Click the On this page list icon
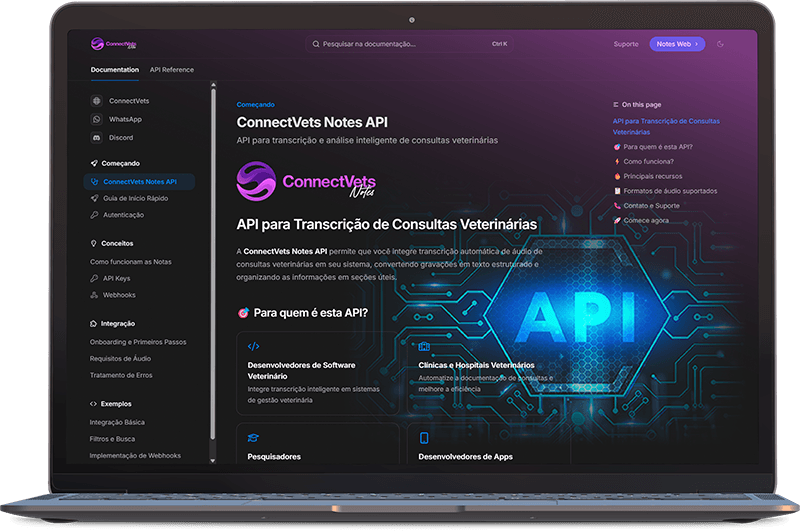 tap(616, 105)
